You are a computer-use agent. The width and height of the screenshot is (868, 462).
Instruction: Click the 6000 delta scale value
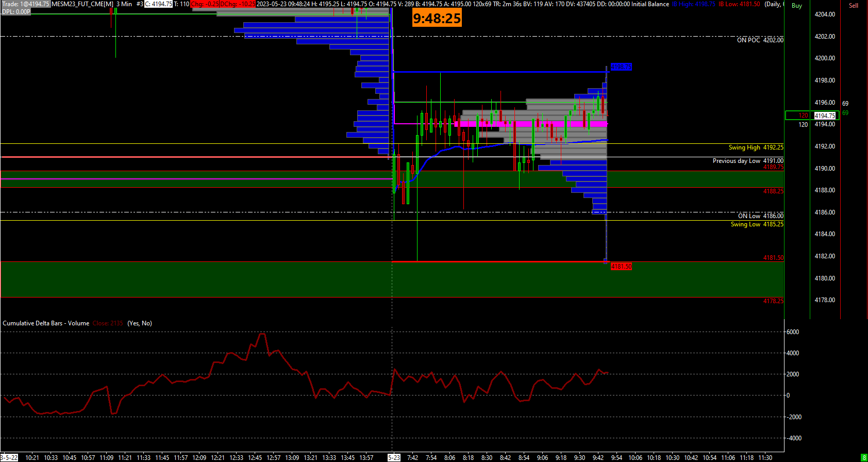click(792, 332)
